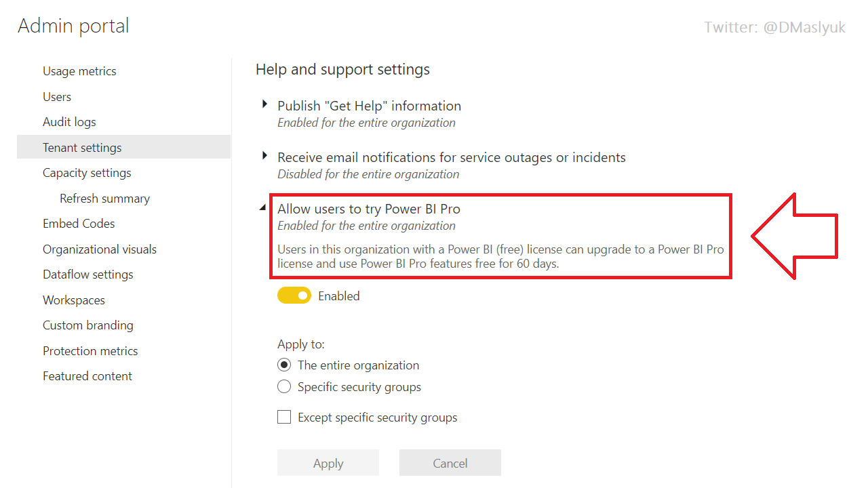Collapse the Allow users to try Power BI Pro setting

pos(263,208)
